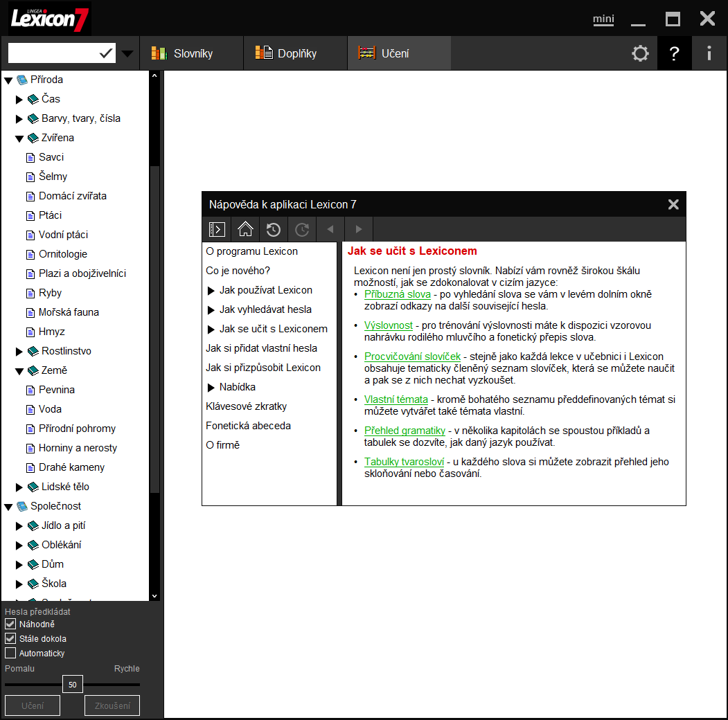728x720 pixels.
Task: Click the Příroda book icon
Action: click(x=22, y=80)
